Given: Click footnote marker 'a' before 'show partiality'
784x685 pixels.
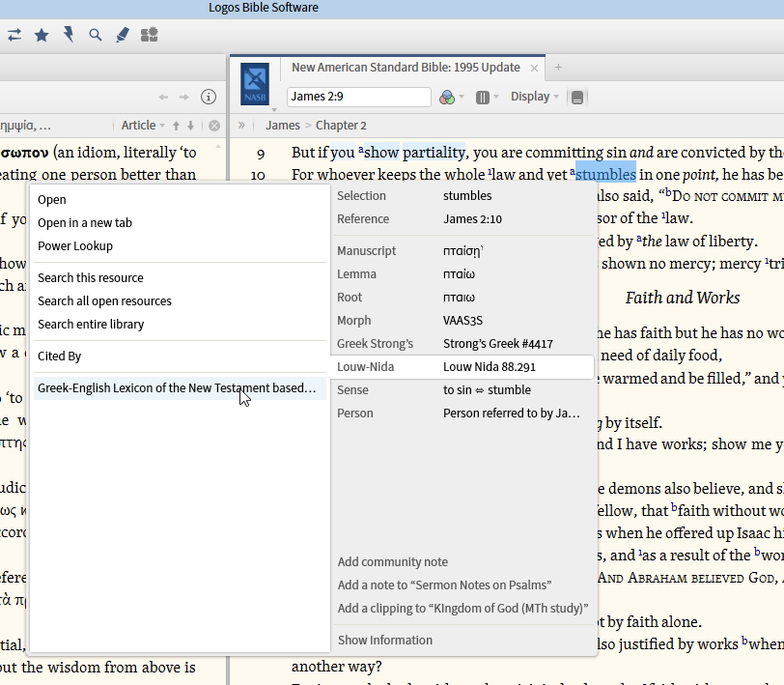Looking at the screenshot, I should coord(361,149).
